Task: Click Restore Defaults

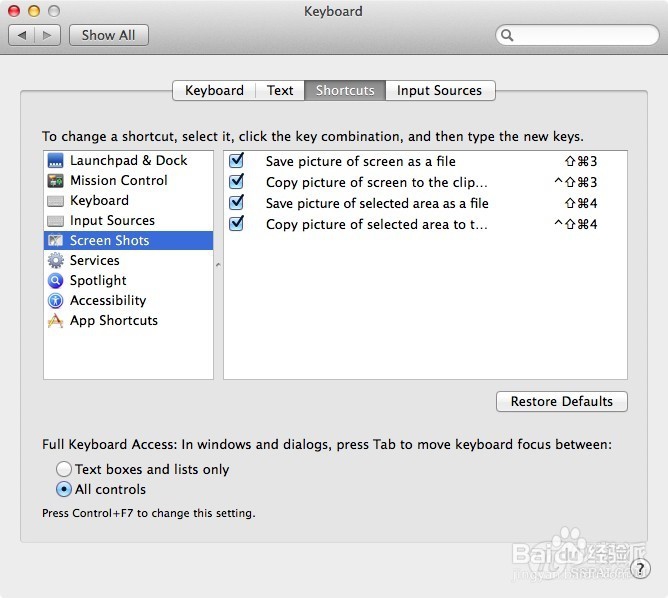Action: 561,401
